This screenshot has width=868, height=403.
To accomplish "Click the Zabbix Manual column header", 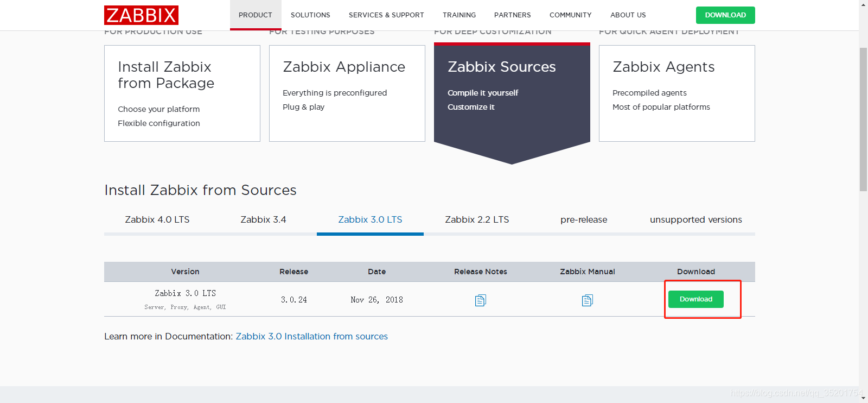I will [588, 272].
